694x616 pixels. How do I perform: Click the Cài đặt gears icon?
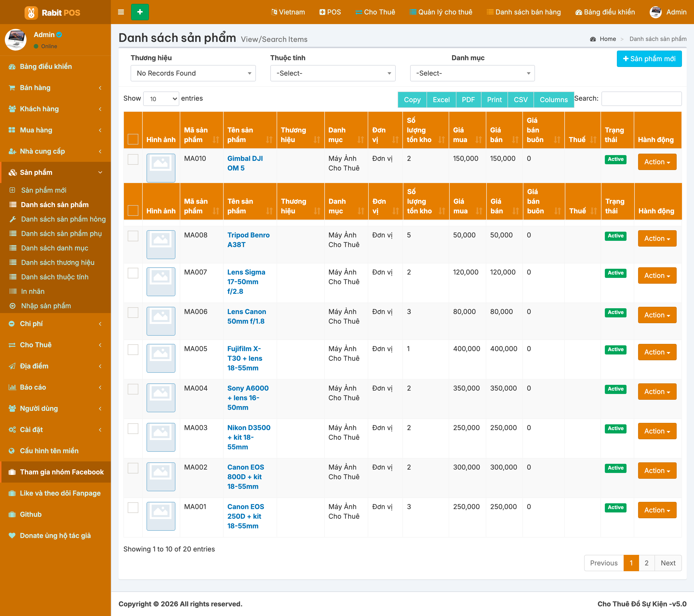point(12,430)
